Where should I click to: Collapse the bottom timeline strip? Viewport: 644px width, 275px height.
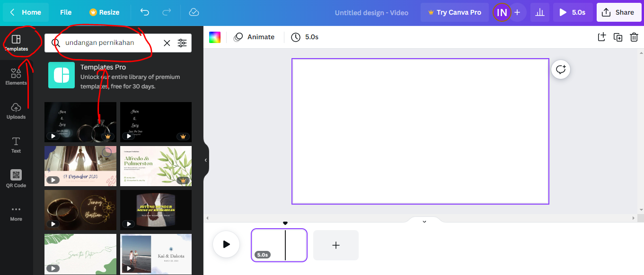point(424,221)
